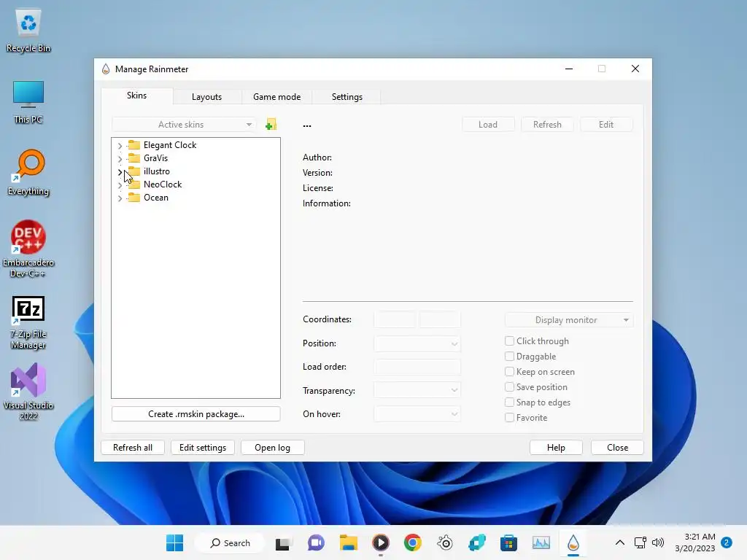Screen dimensions: 747x560
Task: Switch to the Layouts tab
Action: [x=206, y=97]
